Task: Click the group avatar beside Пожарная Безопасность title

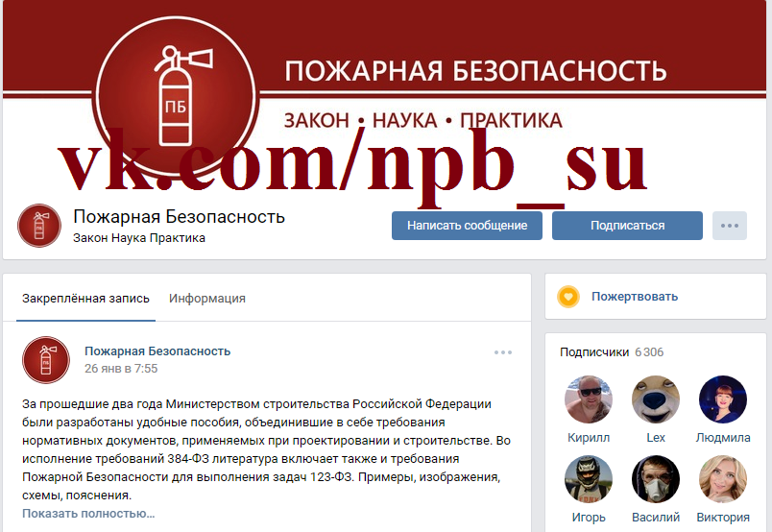Action: click(39, 226)
